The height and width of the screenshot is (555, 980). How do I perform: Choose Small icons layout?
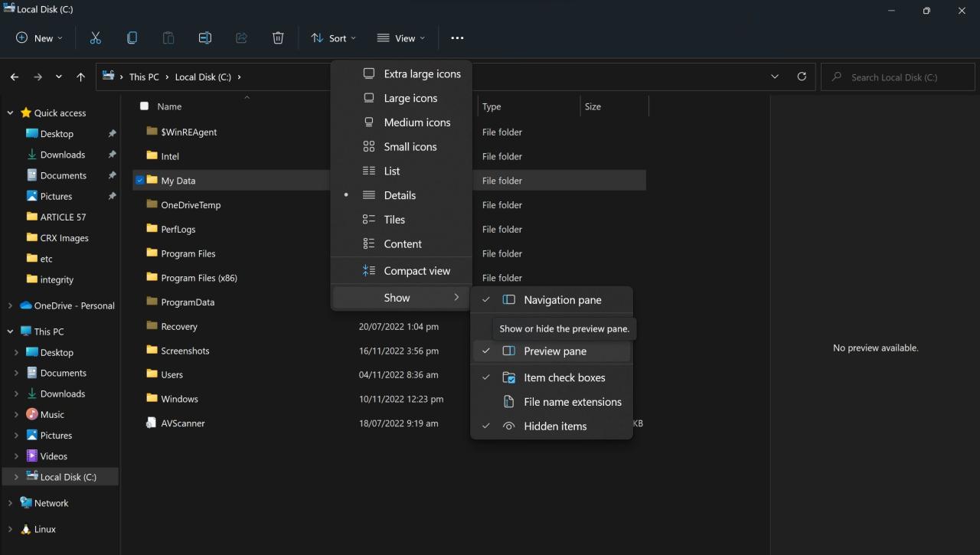pyautogui.click(x=401, y=146)
